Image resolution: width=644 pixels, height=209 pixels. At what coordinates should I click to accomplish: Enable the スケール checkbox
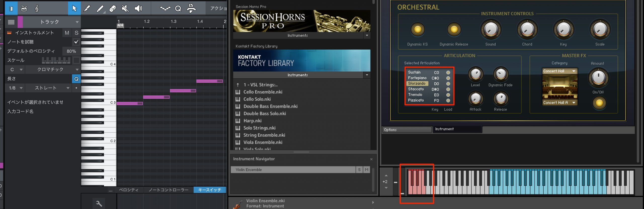coord(76,60)
